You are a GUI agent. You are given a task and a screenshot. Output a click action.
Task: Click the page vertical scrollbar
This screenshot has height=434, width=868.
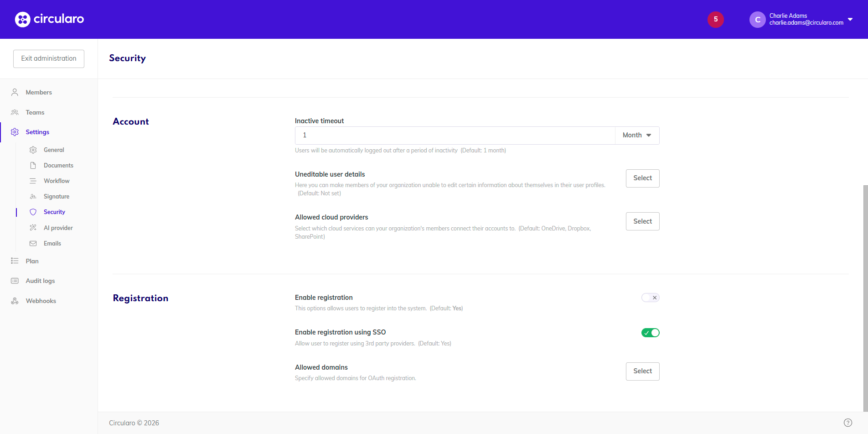pyautogui.click(x=865, y=297)
